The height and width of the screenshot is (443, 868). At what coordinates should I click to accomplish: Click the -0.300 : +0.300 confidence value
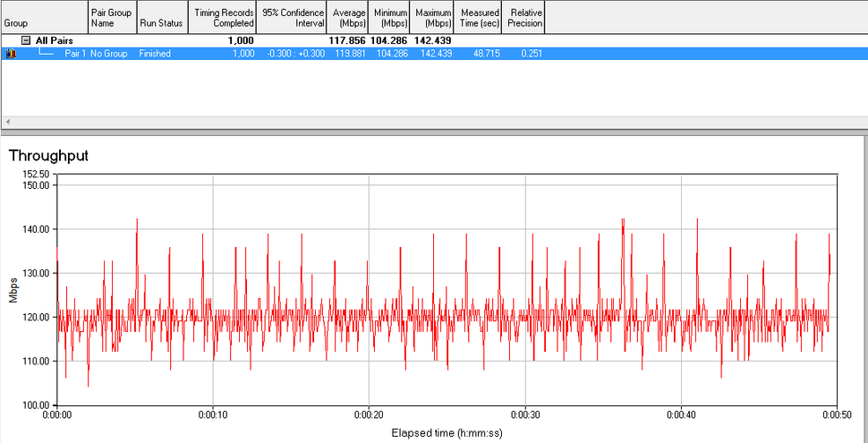(x=295, y=54)
